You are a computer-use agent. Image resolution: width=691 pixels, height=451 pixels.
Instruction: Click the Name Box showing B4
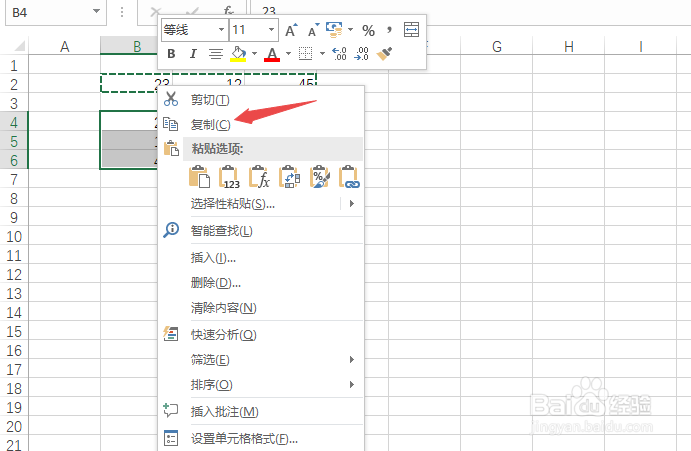pyautogui.click(x=56, y=12)
